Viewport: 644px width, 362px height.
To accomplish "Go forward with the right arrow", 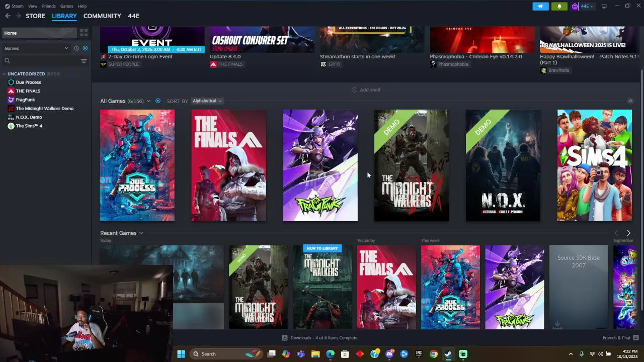I will click(19, 16).
